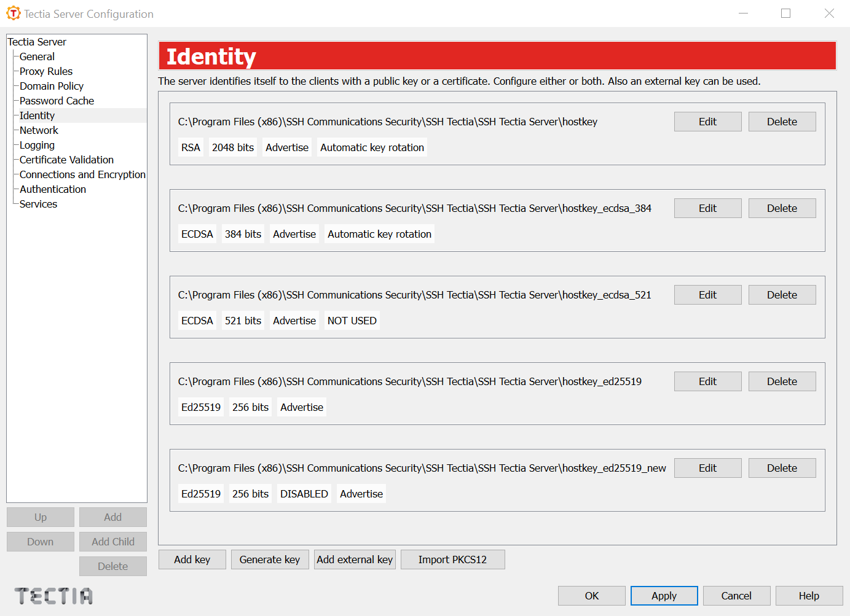Viewport: 850px width, 616px height.
Task: Open the Authentication section
Action: coord(52,189)
